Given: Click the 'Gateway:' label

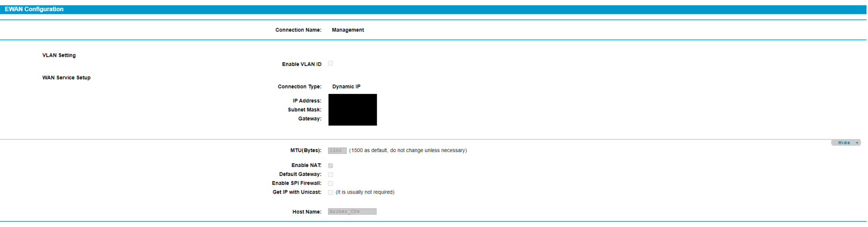Looking at the screenshot, I should click(x=310, y=119).
